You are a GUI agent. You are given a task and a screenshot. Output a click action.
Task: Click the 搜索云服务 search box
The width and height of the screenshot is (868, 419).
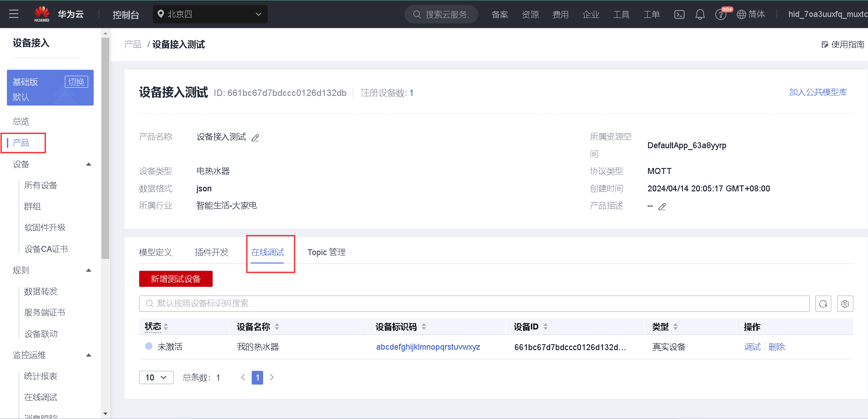point(441,15)
